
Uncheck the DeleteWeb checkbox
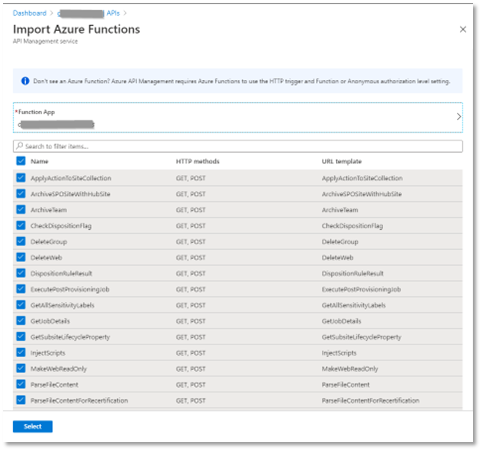coord(21,257)
